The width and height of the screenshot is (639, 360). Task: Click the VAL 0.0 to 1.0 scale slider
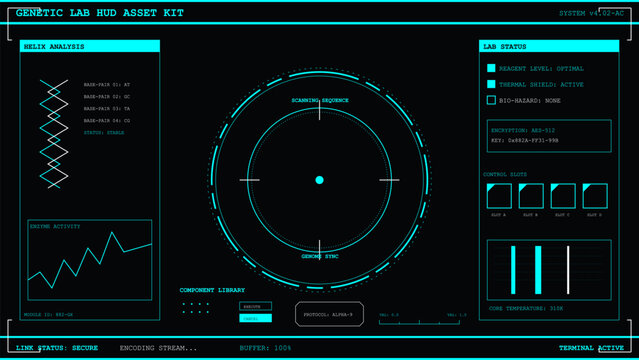[x=419, y=322]
